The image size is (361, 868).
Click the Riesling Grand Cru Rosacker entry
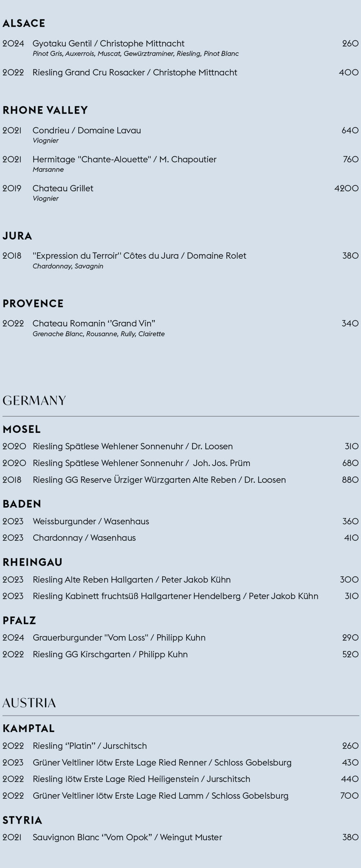(135, 73)
